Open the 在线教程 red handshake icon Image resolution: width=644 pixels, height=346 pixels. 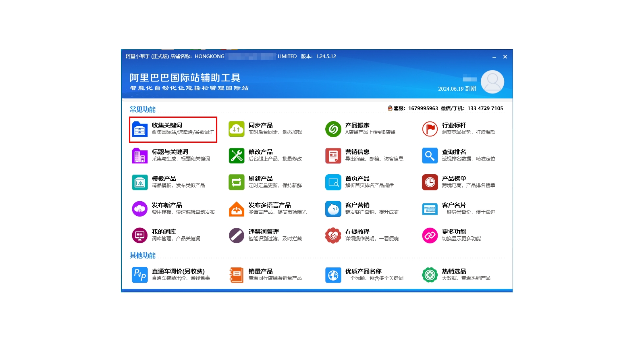click(333, 236)
